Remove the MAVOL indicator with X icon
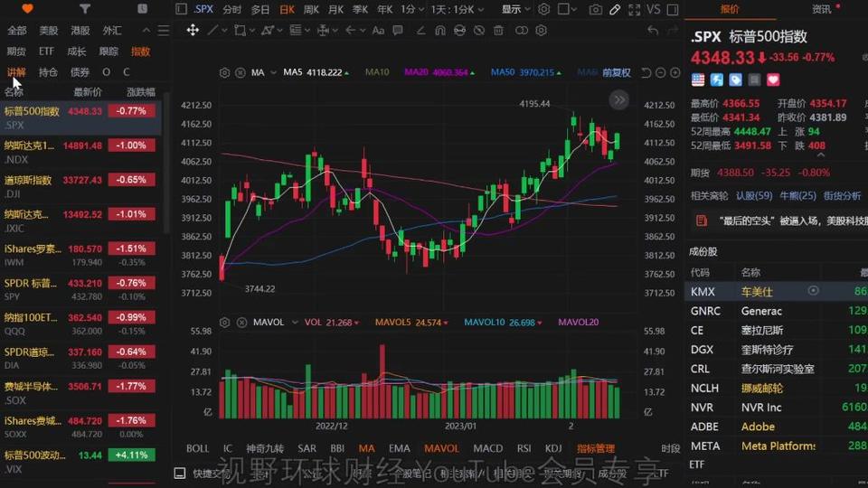Viewport: 868px width, 488px height. tap(242, 322)
